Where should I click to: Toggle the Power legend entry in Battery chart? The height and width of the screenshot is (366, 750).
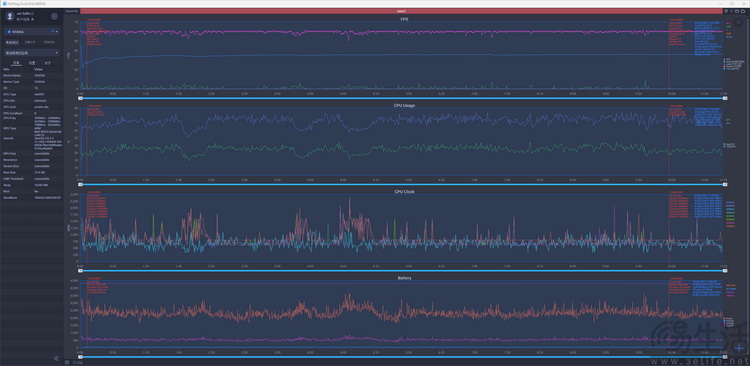click(729, 318)
